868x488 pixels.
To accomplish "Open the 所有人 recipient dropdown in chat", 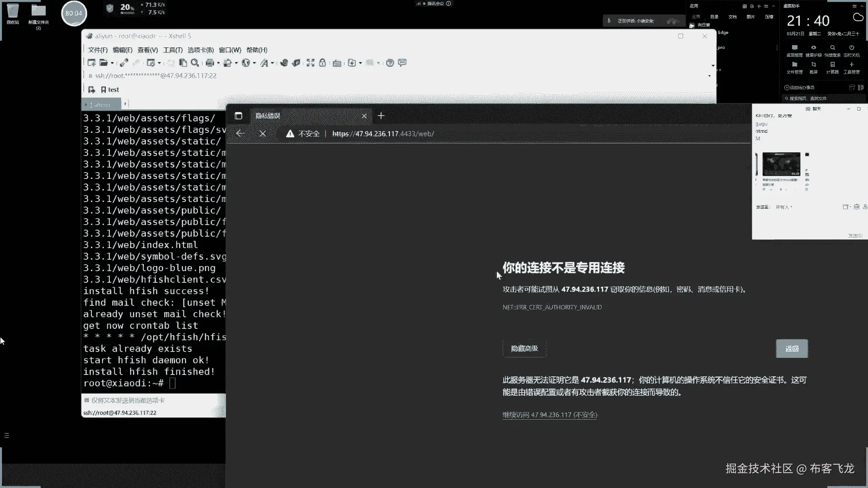I will point(784,207).
